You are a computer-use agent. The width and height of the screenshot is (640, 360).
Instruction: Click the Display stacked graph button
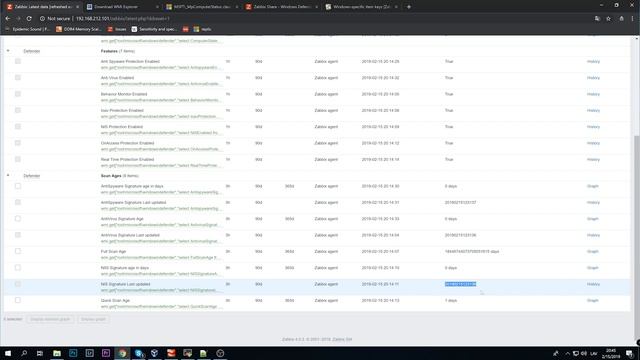tap(50, 319)
